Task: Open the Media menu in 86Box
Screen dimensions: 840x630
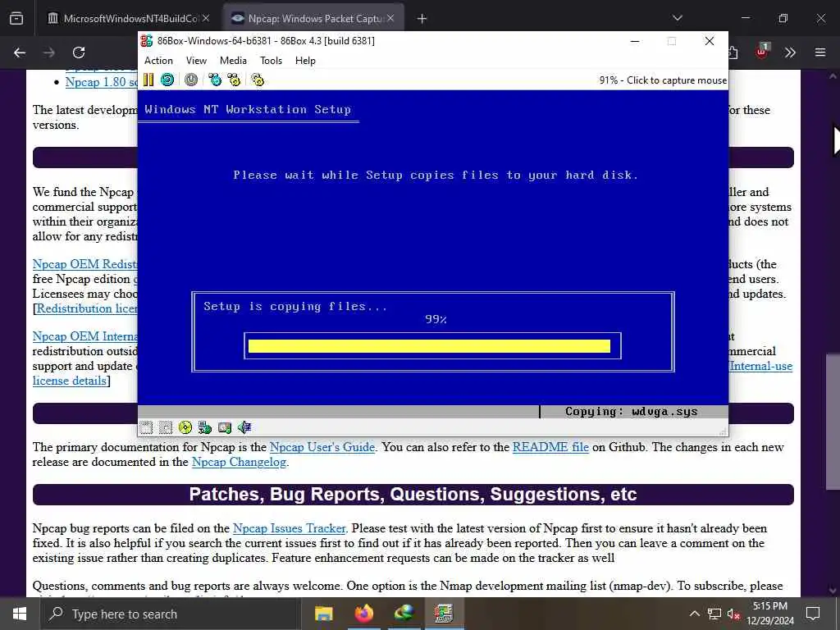Action: pos(233,61)
